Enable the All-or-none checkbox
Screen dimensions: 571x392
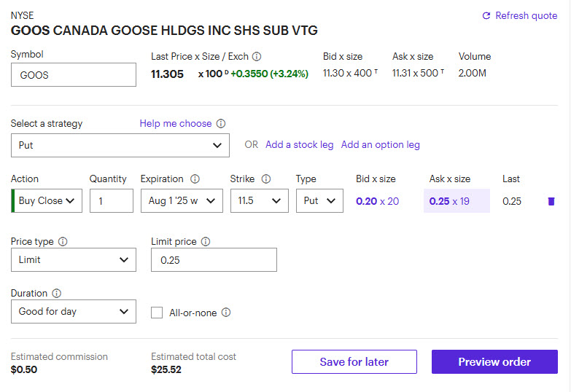tap(157, 313)
